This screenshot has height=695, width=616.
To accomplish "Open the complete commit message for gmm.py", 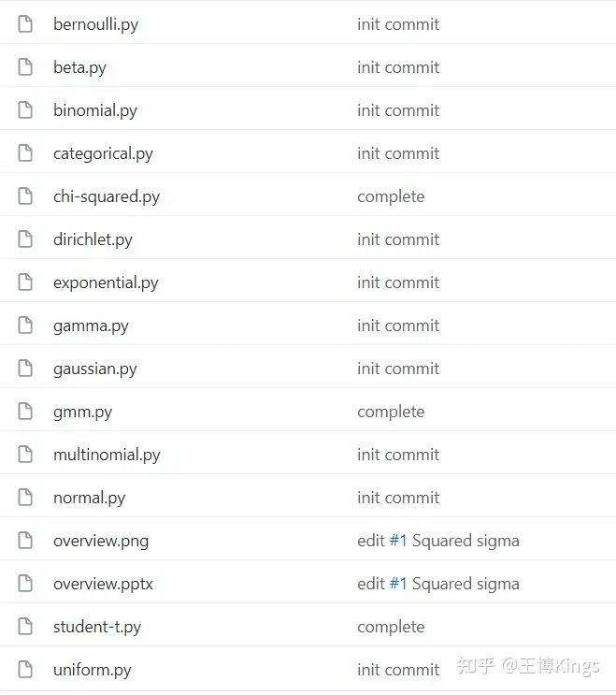I will point(391,412).
